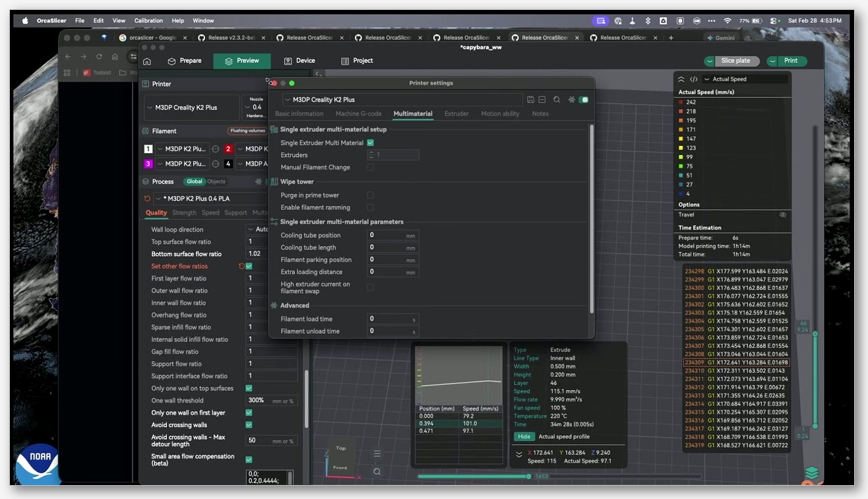Image resolution: width=868 pixels, height=499 pixels.
Task: Check High extruder current on filament swap
Action: 370,287
